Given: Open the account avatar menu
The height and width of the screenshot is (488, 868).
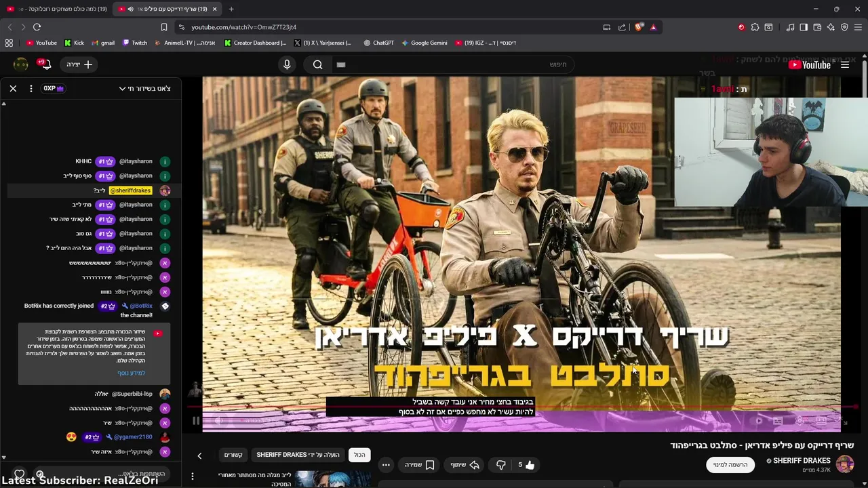Looking at the screenshot, I should click(x=21, y=64).
